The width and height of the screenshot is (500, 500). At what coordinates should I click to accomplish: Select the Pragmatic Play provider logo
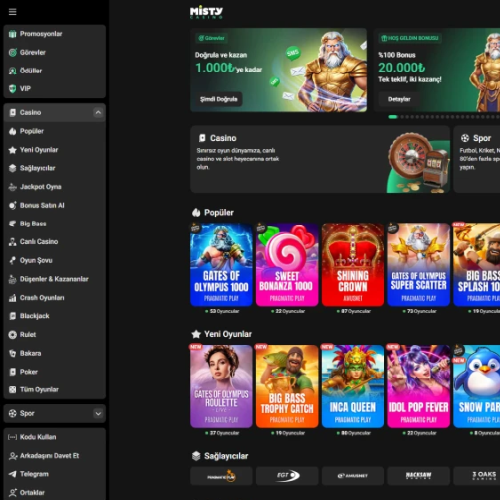[221, 476]
